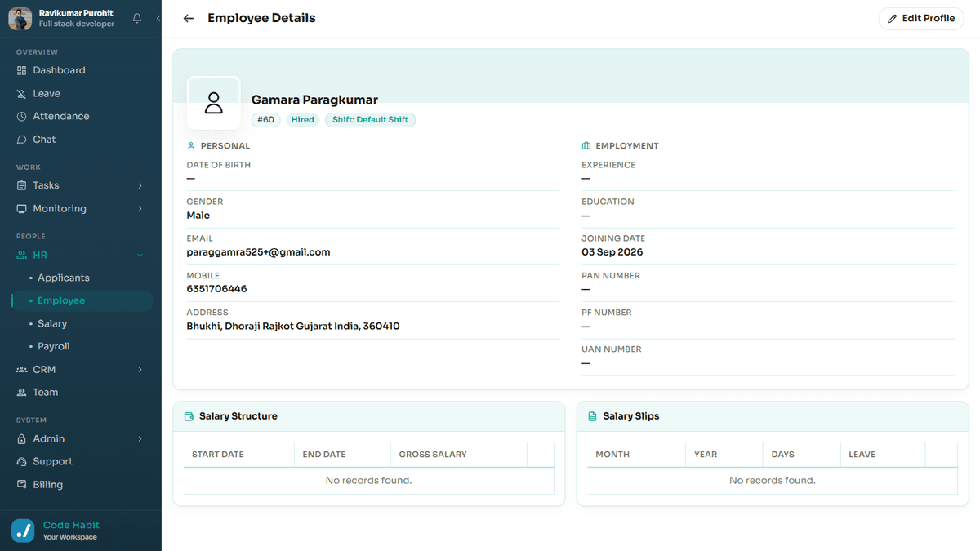Click the Support headset icon
Screen dimensions: 980x551
coord(22,461)
